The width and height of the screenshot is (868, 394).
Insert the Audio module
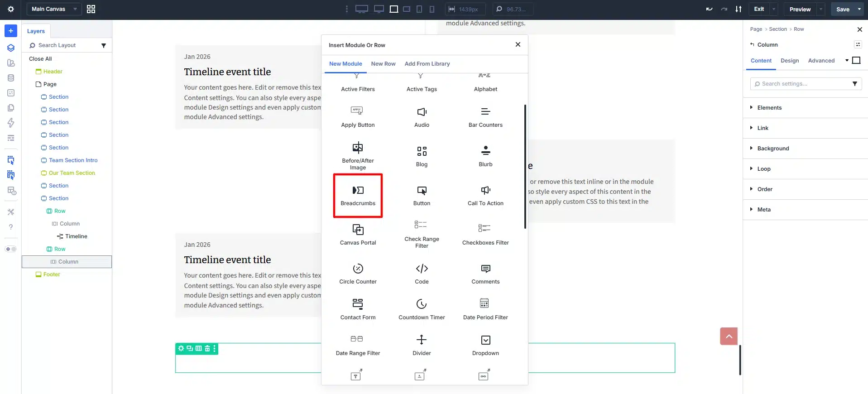[422, 117]
